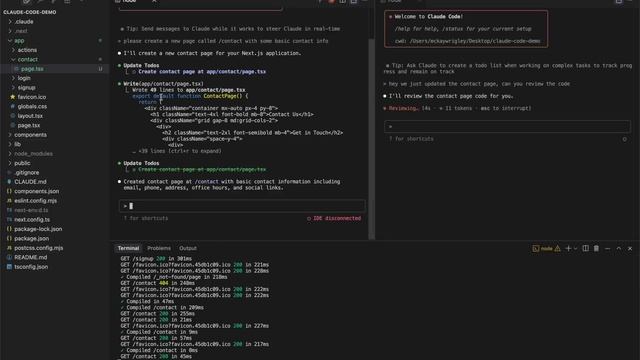The image size is (640, 360).
Task: Click the U git status badge on page.tsx
Action: [x=100, y=69]
